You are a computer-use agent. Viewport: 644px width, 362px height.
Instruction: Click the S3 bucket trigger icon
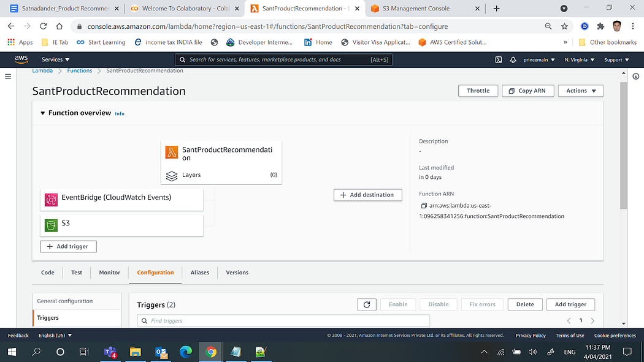pyautogui.click(x=51, y=225)
